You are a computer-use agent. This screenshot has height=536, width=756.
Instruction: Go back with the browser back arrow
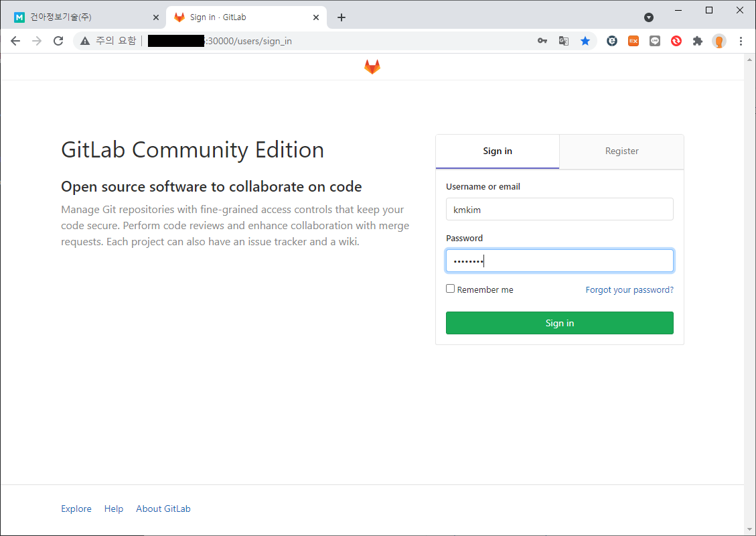pyautogui.click(x=15, y=41)
